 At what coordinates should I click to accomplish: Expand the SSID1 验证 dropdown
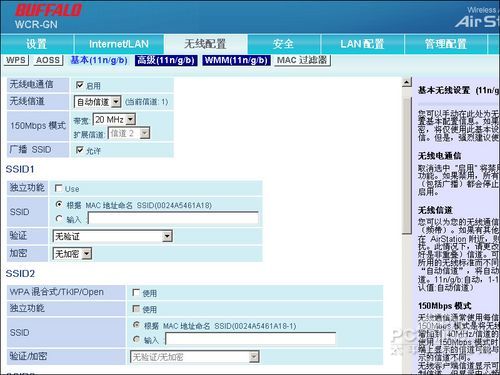[113, 236]
